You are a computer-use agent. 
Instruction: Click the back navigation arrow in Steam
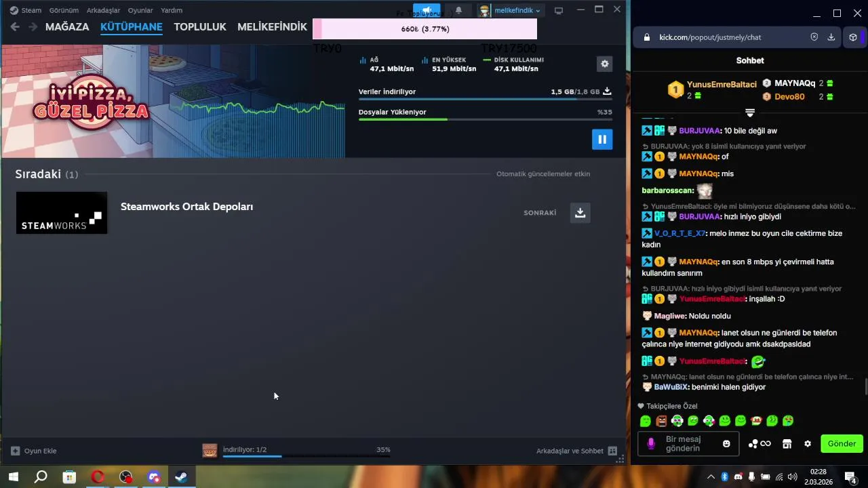pyautogui.click(x=15, y=27)
